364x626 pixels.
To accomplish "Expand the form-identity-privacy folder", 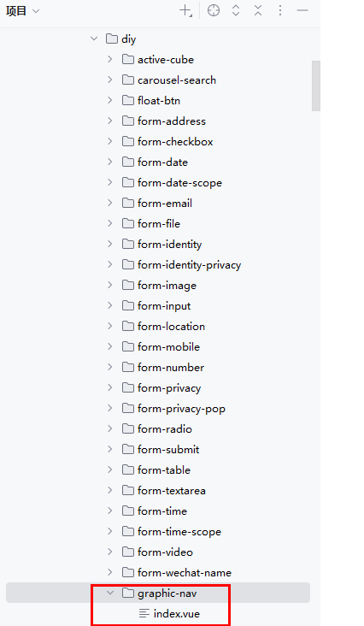I will point(110,265).
